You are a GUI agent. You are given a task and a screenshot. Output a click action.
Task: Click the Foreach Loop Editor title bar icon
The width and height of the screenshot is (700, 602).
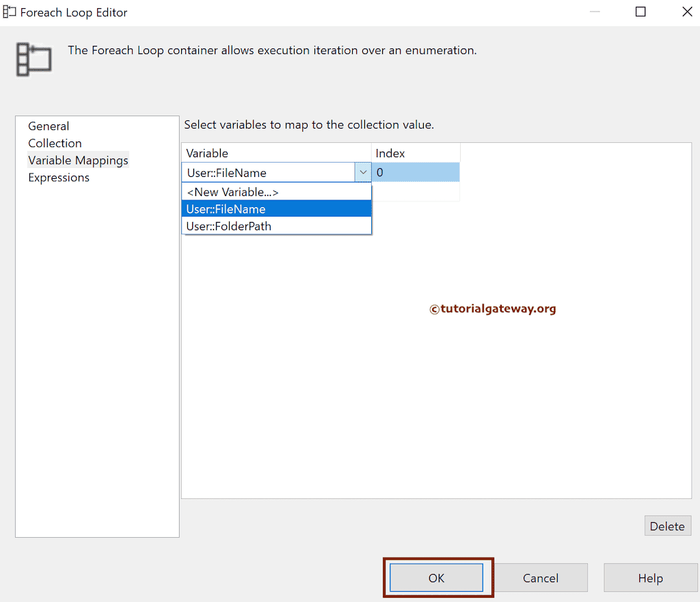pos(10,12)
